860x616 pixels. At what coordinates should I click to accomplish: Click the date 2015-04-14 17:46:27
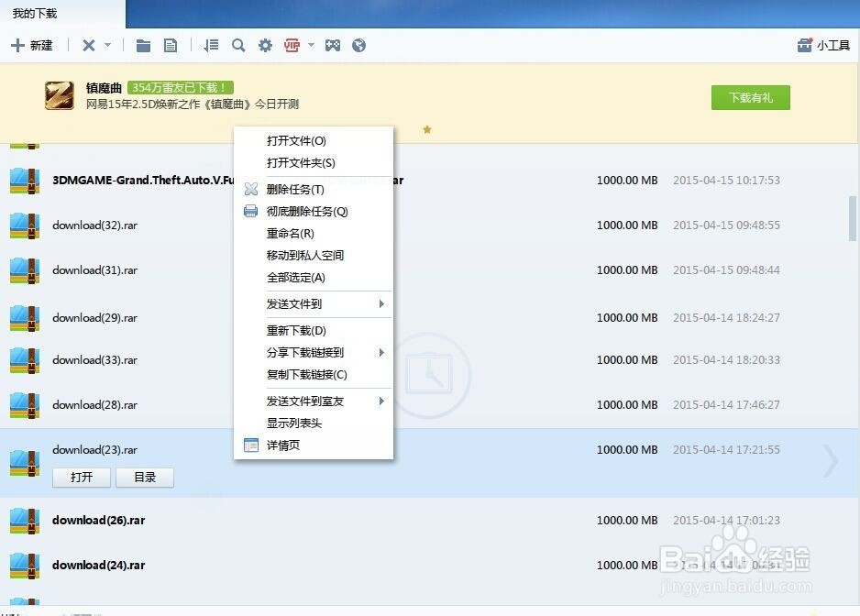pyautogui.click(x=726, y=405)
